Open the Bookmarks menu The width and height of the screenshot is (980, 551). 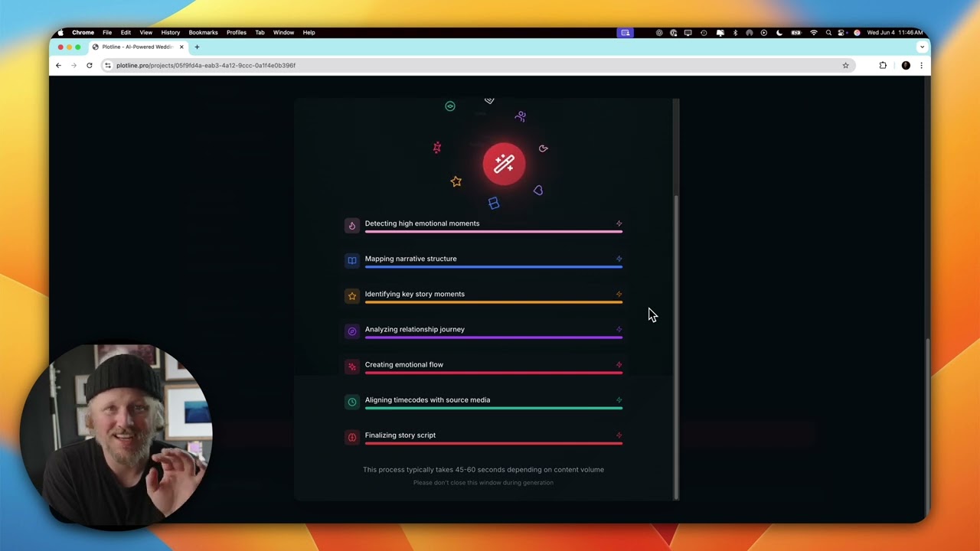203,32
